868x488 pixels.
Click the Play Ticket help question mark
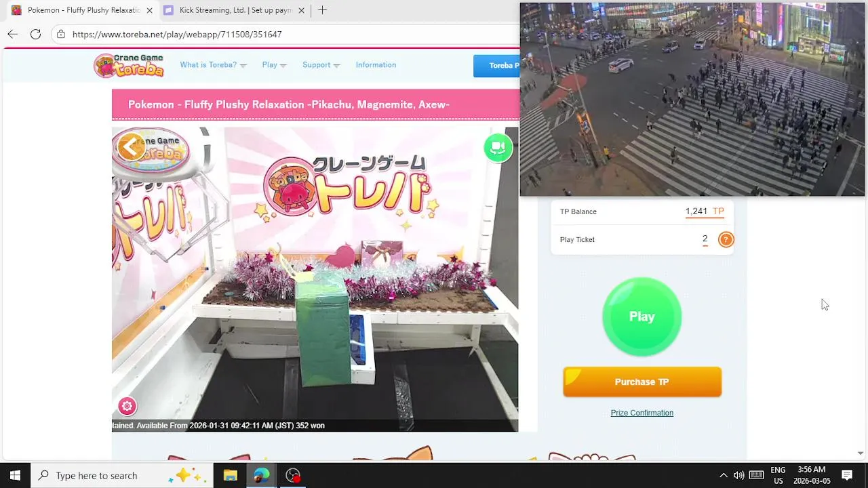[726, 239]
